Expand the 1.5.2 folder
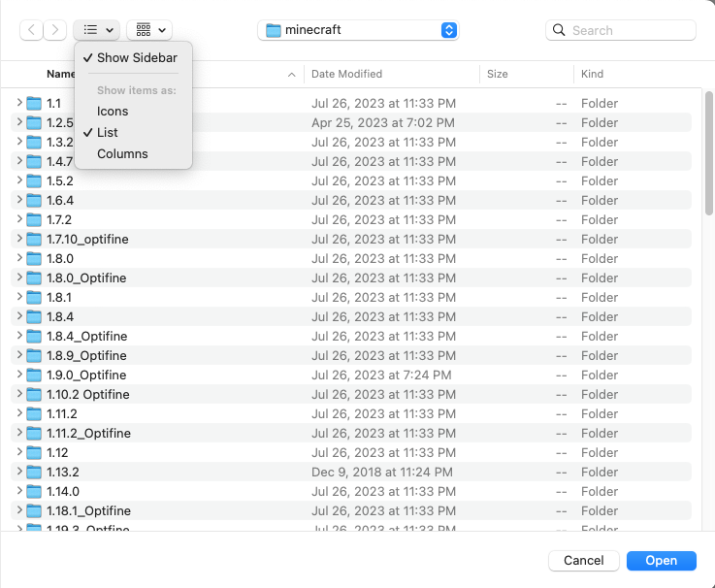Image resolution: width=715 pixels, height=588 pixels. pos(19,180)
